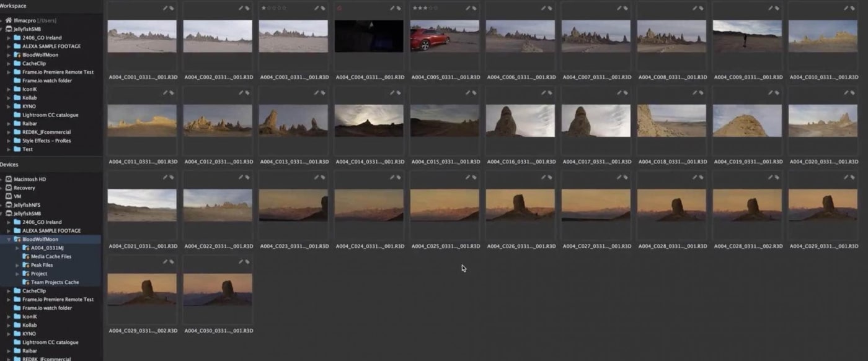Click the pencil edit icon on clip A004_C001
The image size is (868, 361).
166,8
